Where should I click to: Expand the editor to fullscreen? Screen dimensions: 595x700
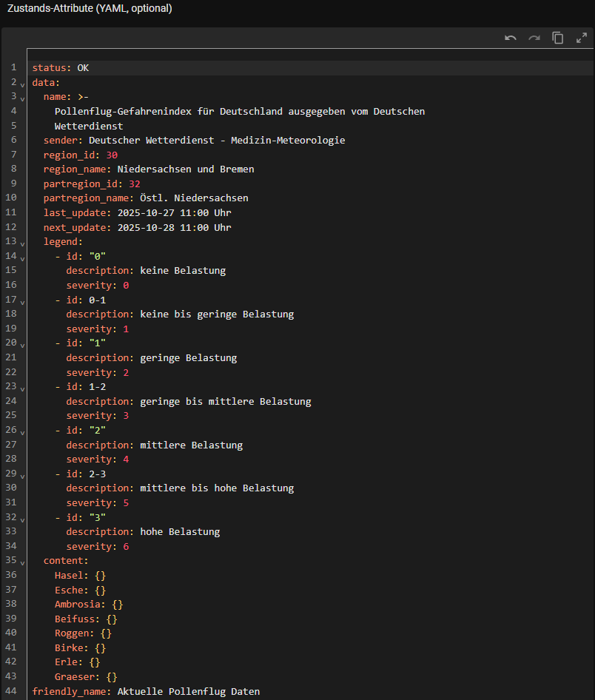click(x=581, y=38)
